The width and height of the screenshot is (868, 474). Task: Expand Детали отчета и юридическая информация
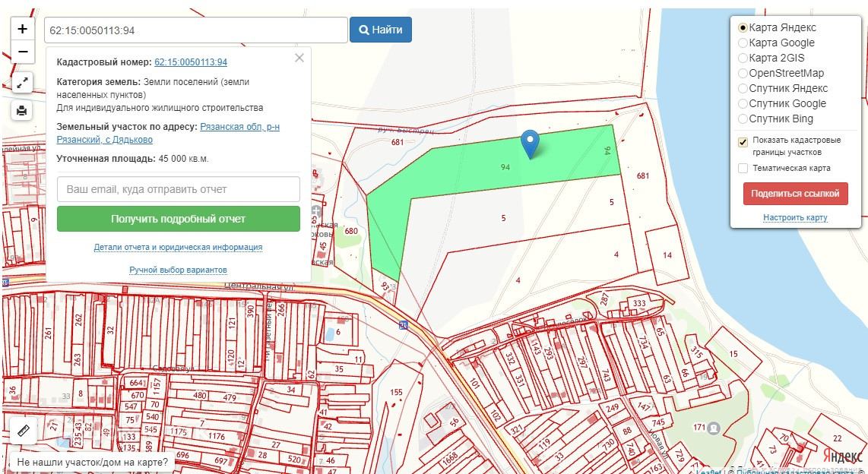(x=179, y=247)
